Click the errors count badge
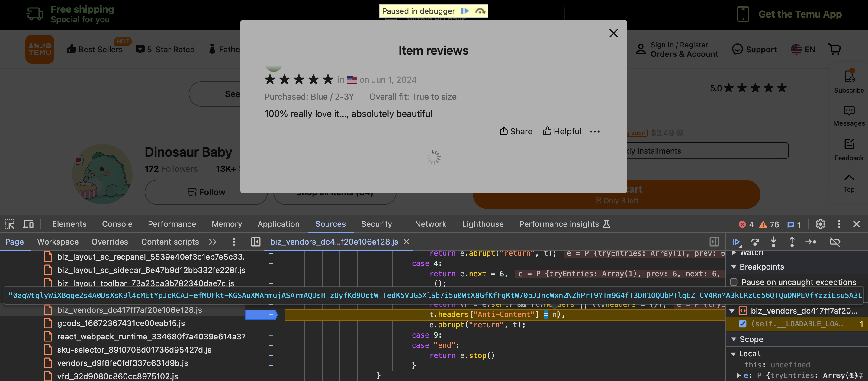The height and width of the screenshot is (381, 868). pos(746,225)
